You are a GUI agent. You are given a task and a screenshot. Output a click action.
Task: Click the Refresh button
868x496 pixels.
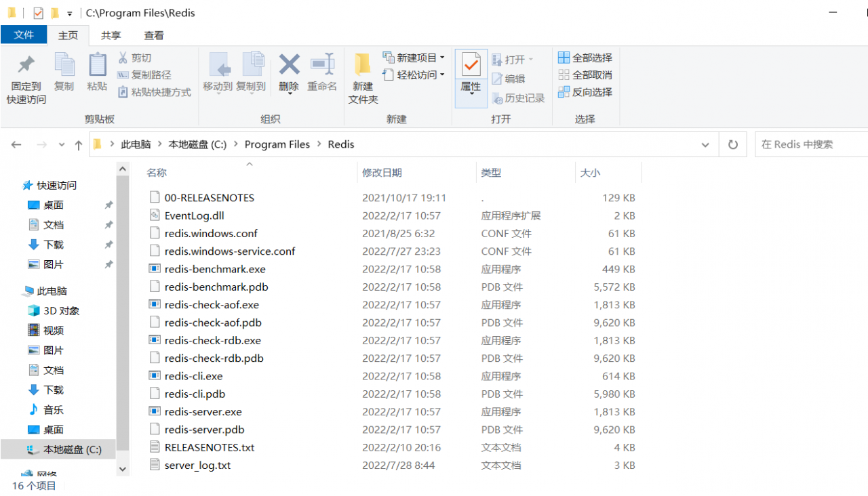[x=733, y=144]
